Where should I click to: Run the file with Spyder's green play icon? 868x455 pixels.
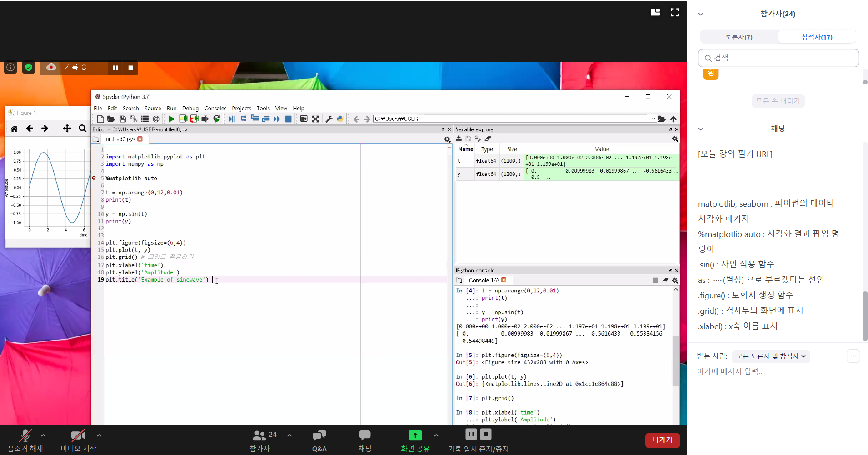171,119
